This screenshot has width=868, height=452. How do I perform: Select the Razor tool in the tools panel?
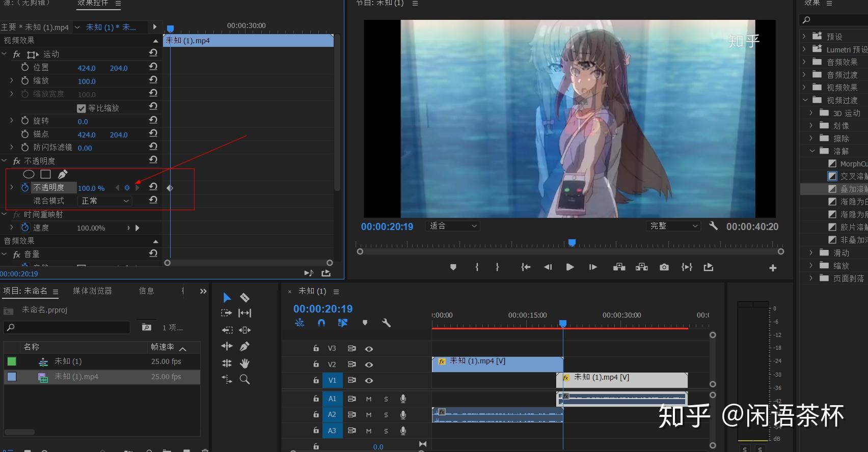coord(245,298)
